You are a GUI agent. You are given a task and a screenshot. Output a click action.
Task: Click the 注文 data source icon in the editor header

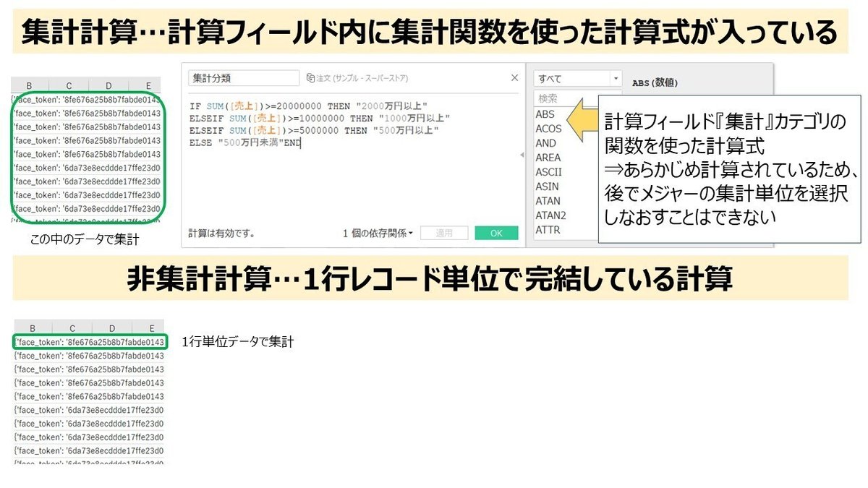point(311,77)
